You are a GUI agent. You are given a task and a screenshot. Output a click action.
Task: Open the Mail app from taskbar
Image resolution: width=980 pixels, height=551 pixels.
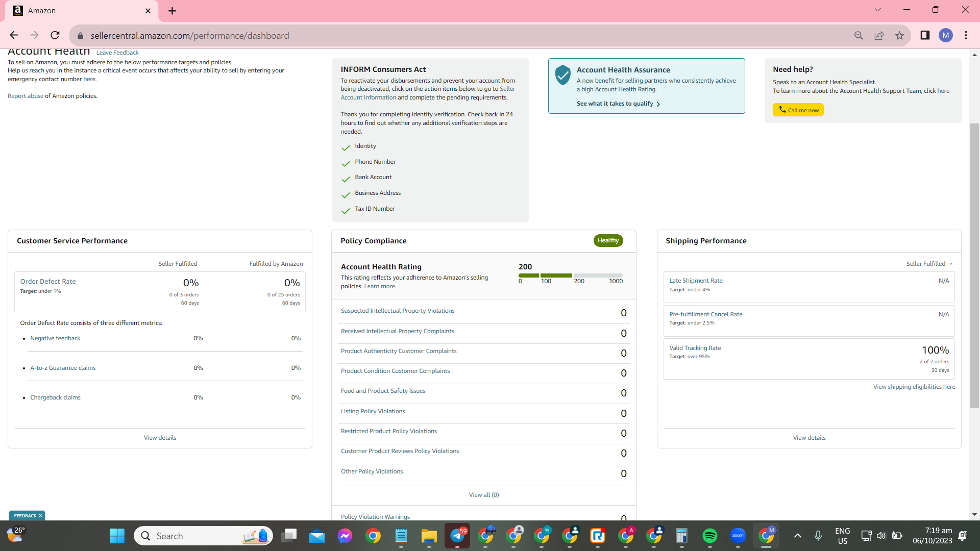point(316,536)
